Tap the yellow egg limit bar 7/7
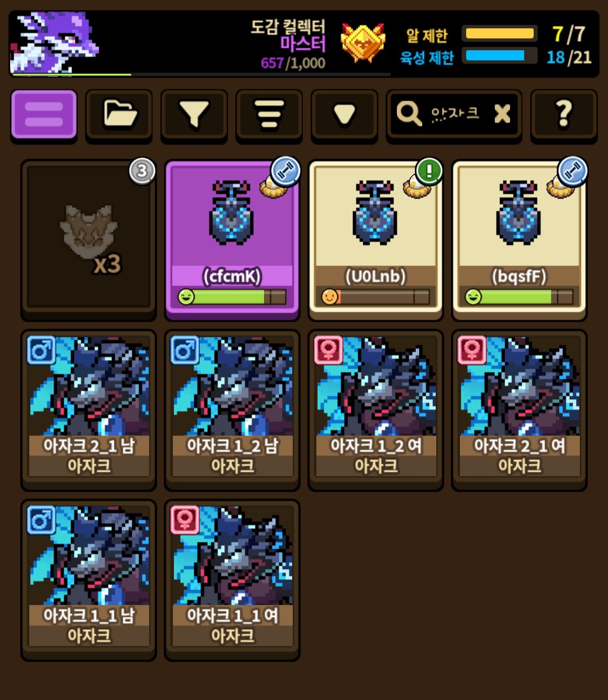The height and width of the screenshot is (700, 608). pyautogui.click(x=499, y=34)
